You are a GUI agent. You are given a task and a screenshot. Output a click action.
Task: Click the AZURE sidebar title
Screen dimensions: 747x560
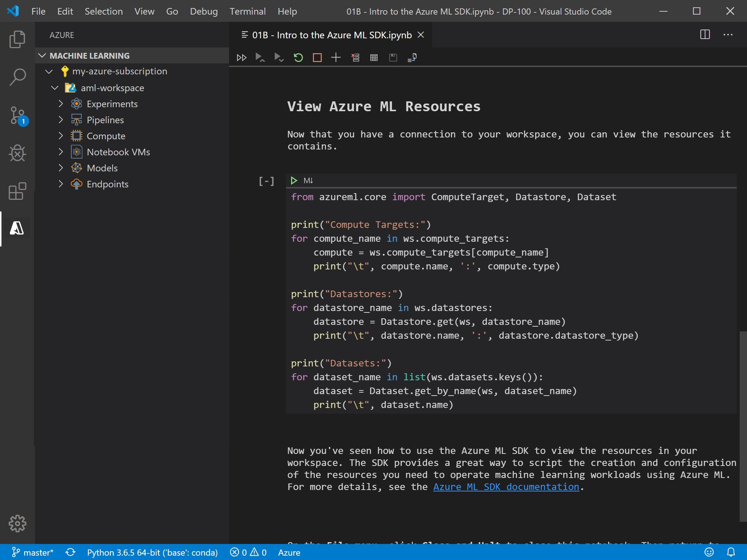pos(62,35)
